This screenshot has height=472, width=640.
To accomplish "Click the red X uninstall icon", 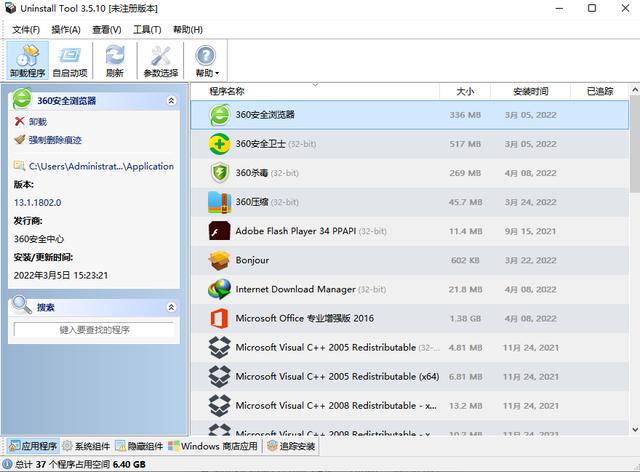I will coord(19,121).
